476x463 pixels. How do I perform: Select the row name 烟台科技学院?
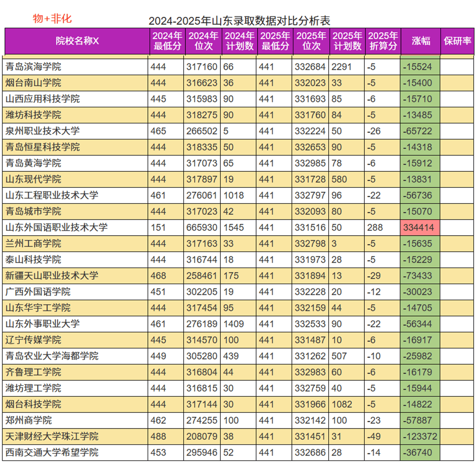pyautogui.click(x=33, y=404)
